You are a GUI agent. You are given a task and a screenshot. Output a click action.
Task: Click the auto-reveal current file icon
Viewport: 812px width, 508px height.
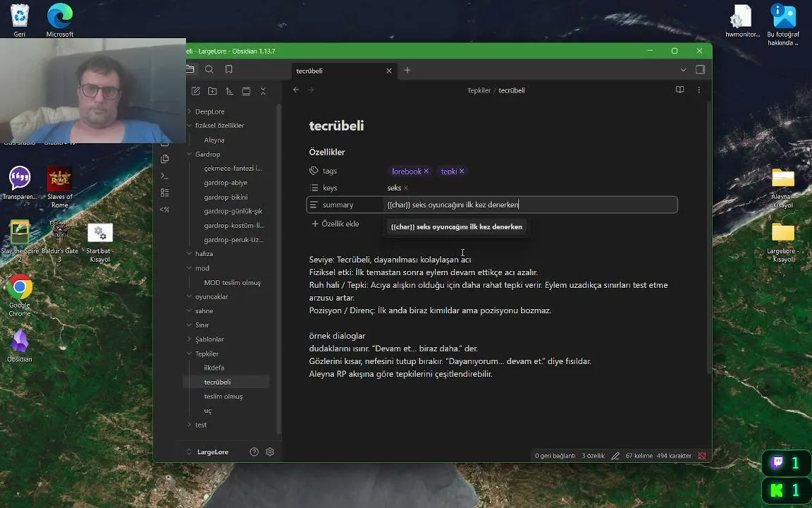[x=247, y=91]
